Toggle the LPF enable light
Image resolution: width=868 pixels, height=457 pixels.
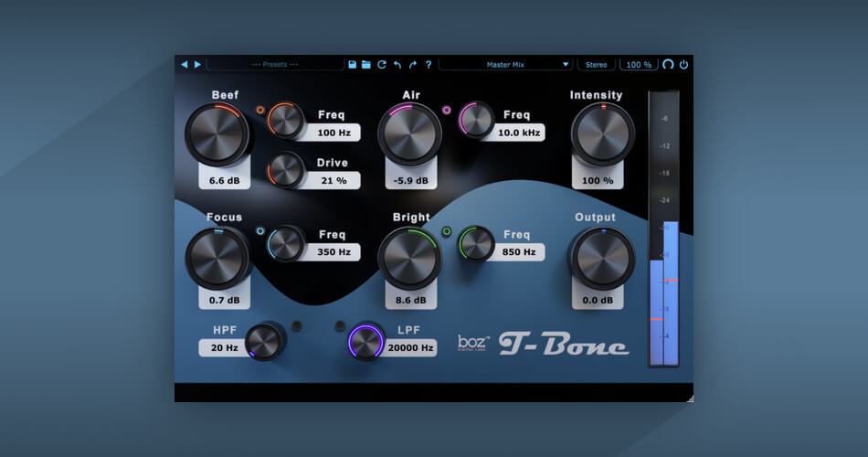pos(340,325)
